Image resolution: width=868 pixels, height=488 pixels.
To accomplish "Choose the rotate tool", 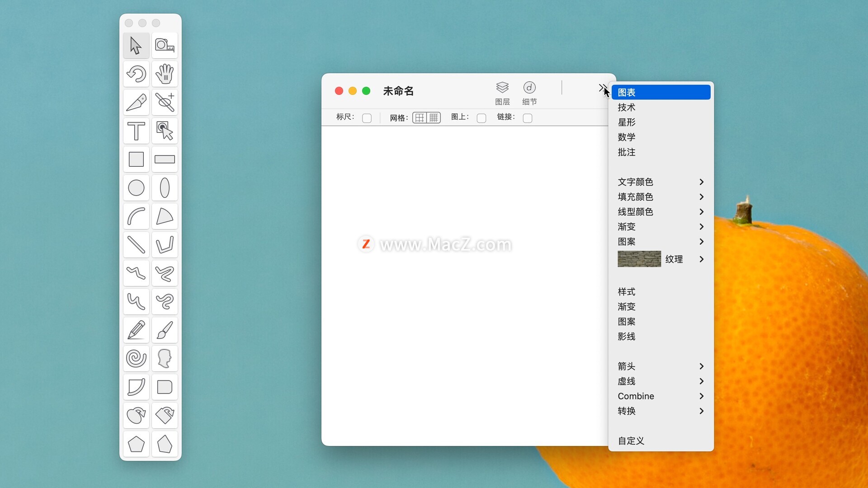I will coord(136,74).
